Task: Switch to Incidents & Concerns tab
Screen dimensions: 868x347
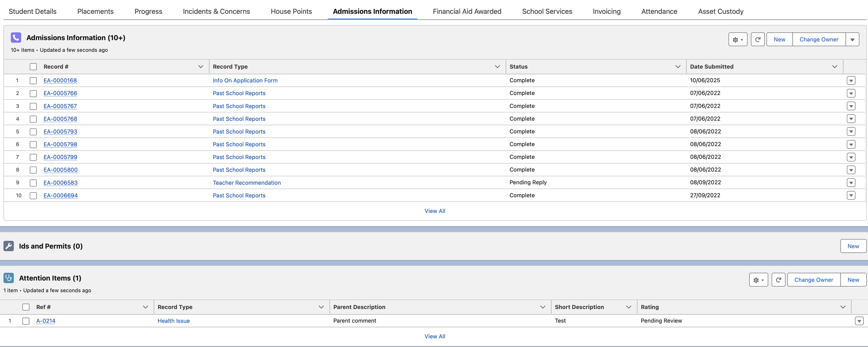Action: tap(216, 11)
